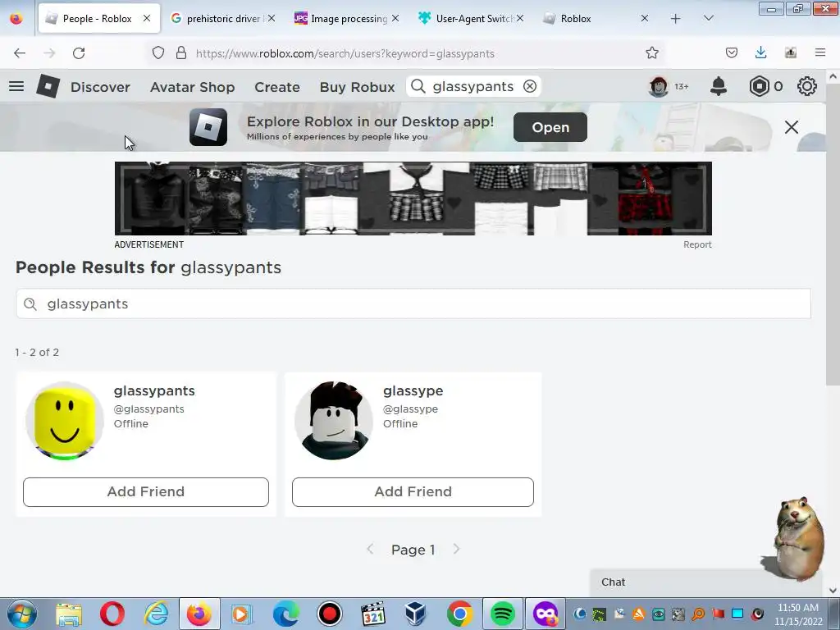
Task: Open the Roblox settings gear
Action: 807,86
